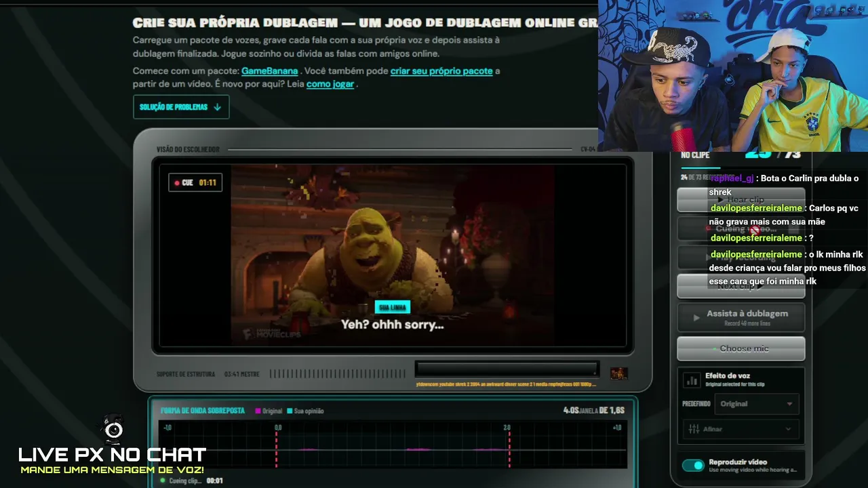868x488 pixels.
Task: Click the subtitle 'Yeh? ohhh sorry...'
Action: 392,325
